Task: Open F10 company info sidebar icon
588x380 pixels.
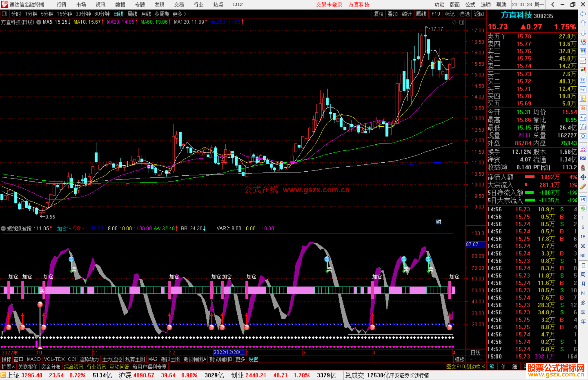Action: click(583, 89)
